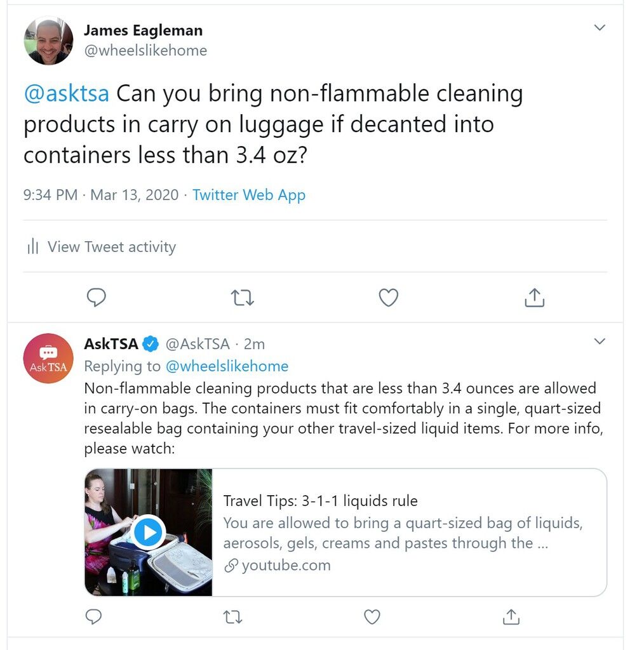This screenshot has width=644, height=650.
Task: Open James Eagleman's profile picture
Action: 48,41
